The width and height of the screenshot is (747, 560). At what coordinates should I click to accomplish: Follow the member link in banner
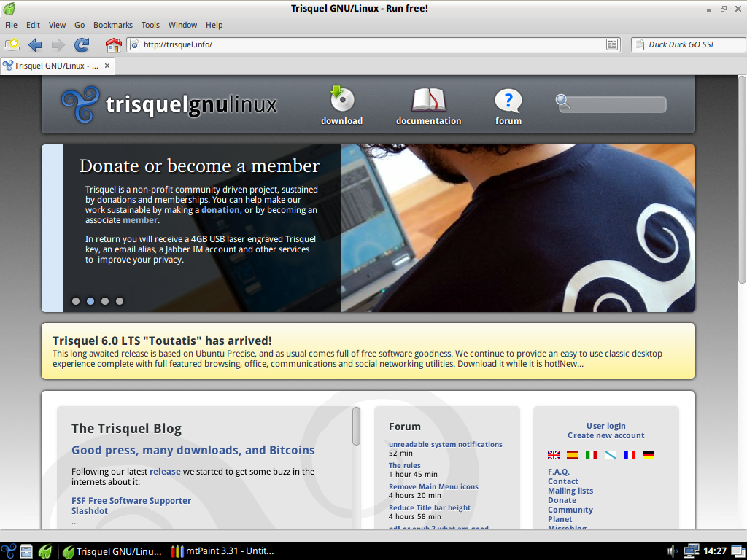pos(140,220)
